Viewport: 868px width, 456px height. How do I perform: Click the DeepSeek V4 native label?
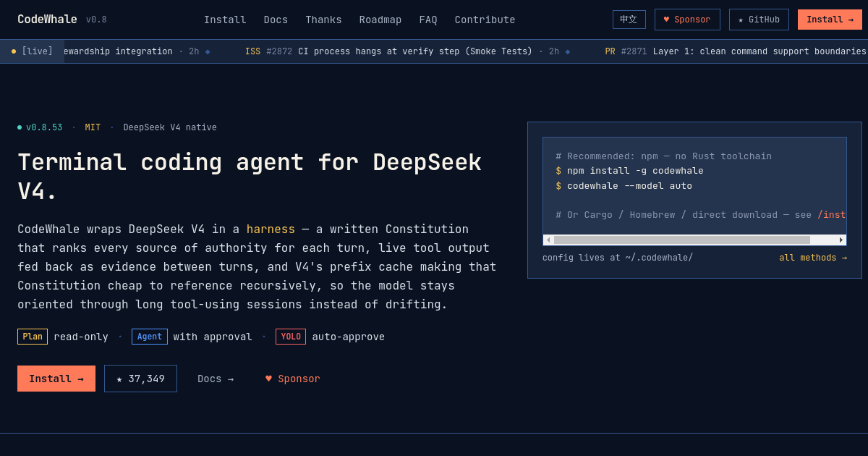[x=170, y=127]
